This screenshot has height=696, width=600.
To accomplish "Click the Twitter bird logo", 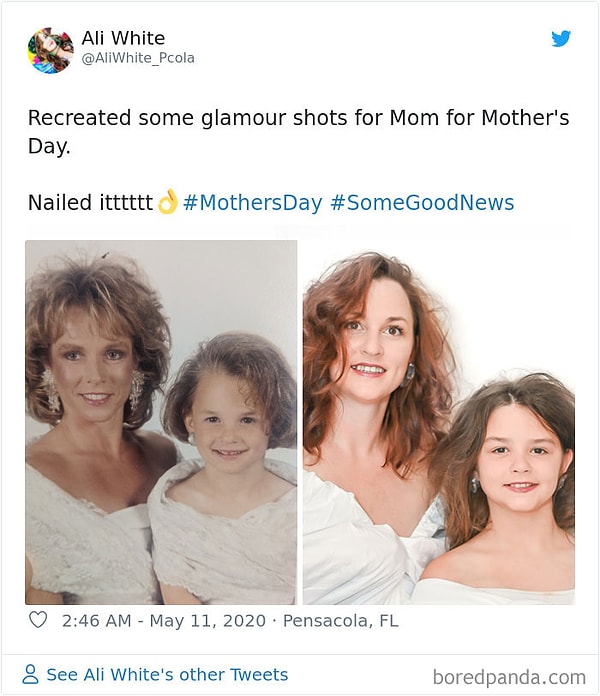I will click(x=561, y=39).
